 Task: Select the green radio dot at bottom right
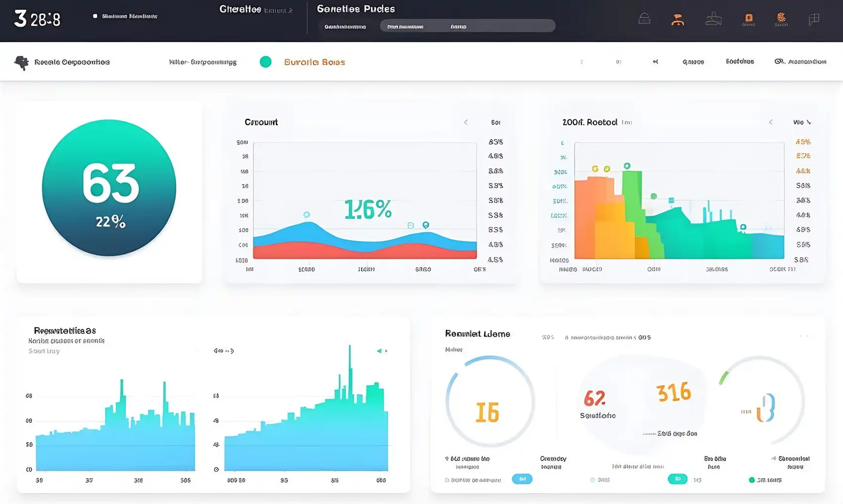pos(751,480)
